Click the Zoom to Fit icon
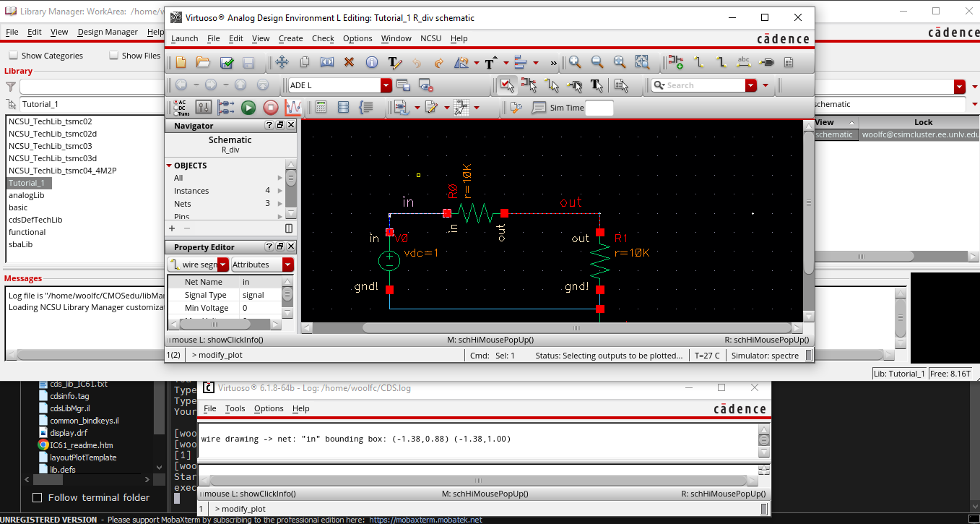 point(620,63)
